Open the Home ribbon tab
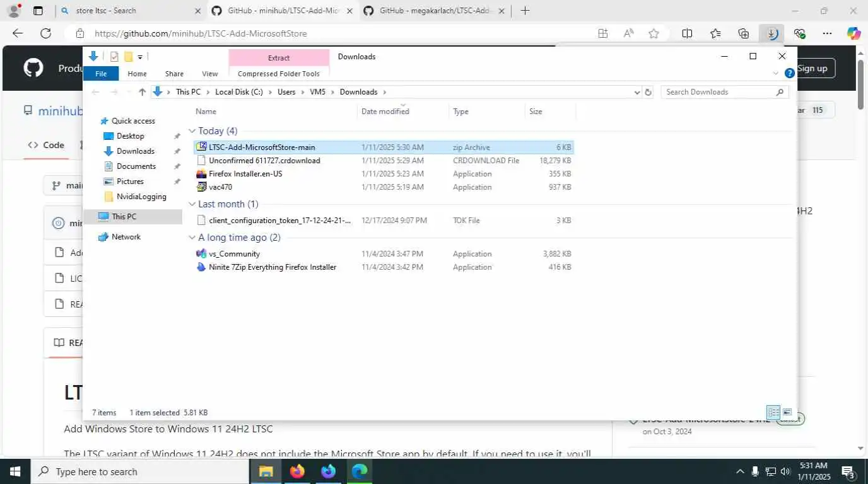 pyautogui.click(x=137, y=74)
